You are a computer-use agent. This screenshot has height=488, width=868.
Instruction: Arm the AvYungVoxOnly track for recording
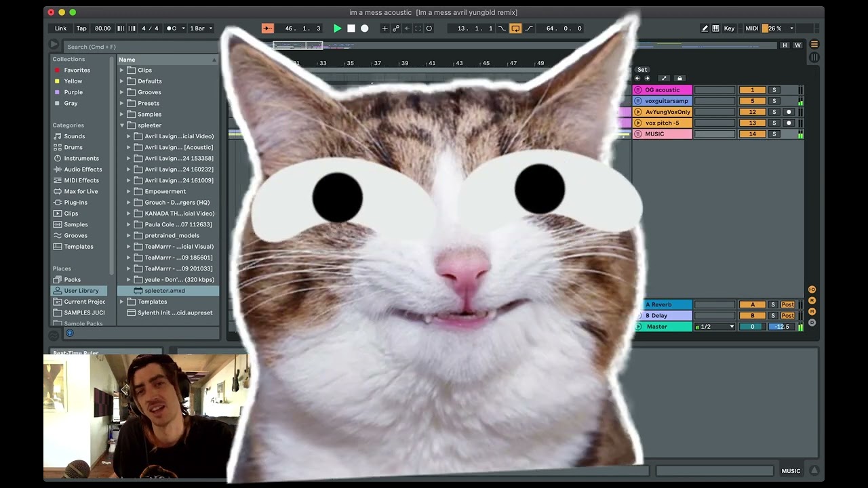click(x=788, y=112)
